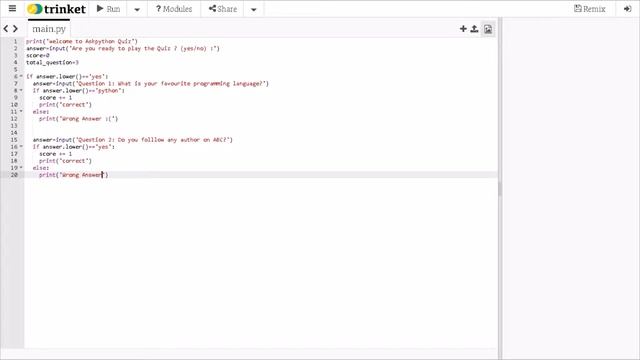Click line number 14 in gutter
Screen dimensions: 640x360
tap(14, 133)
